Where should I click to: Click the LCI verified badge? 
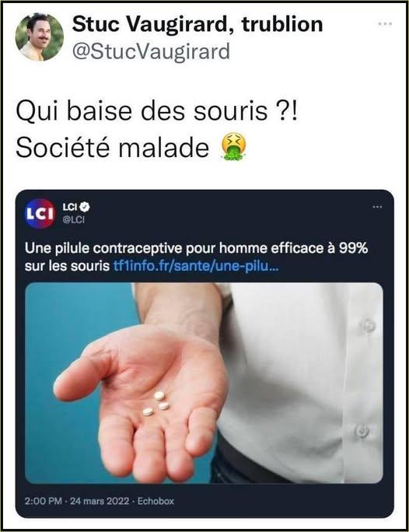[85, 207]
